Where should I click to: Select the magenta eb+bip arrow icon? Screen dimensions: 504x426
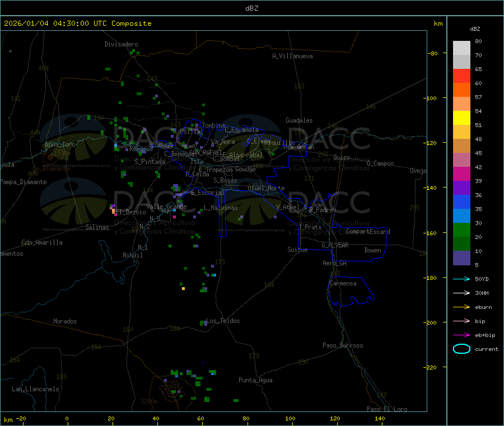[461, 335]
